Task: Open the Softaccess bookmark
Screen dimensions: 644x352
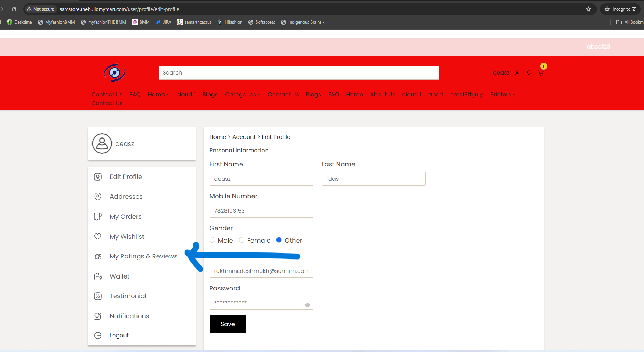Action: (262, 22)
